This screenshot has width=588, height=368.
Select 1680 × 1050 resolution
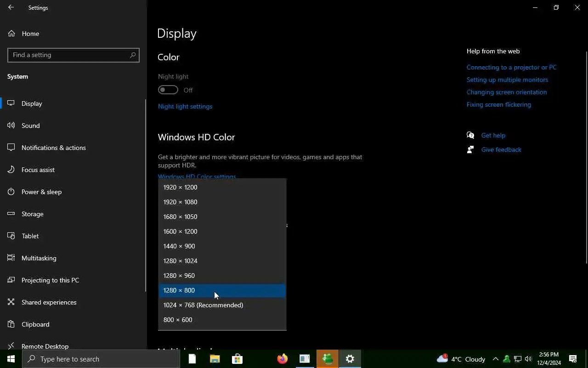tap(222, 217)
